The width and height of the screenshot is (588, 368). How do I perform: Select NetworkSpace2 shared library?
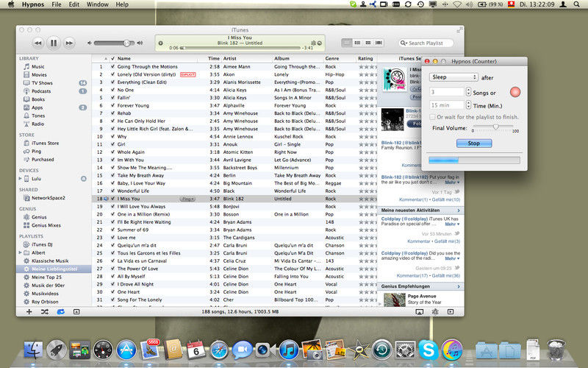(48, 198)
